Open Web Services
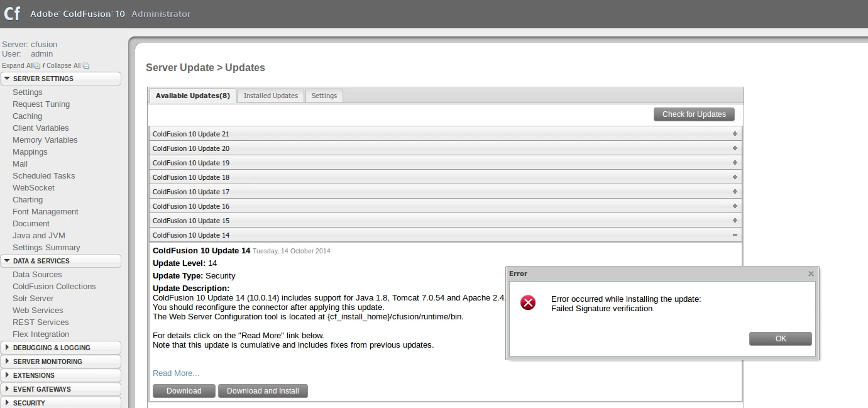The image size is (868, 408). [x=38, y=311]
